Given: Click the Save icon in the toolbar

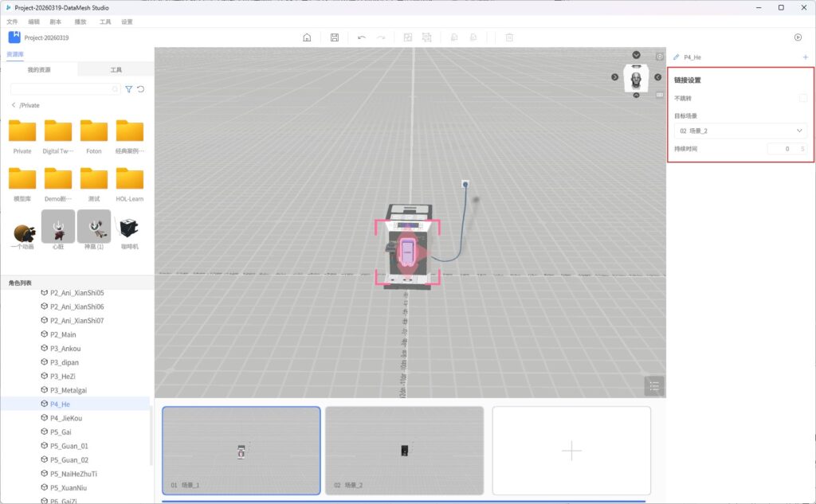Looking at the screenshot, I should tap(335, 37).
